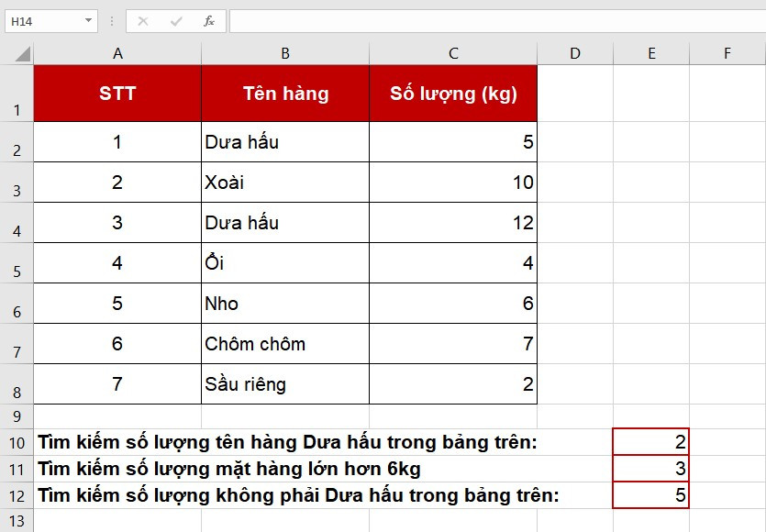Select STT cell for Ổi row

point(117,263)
